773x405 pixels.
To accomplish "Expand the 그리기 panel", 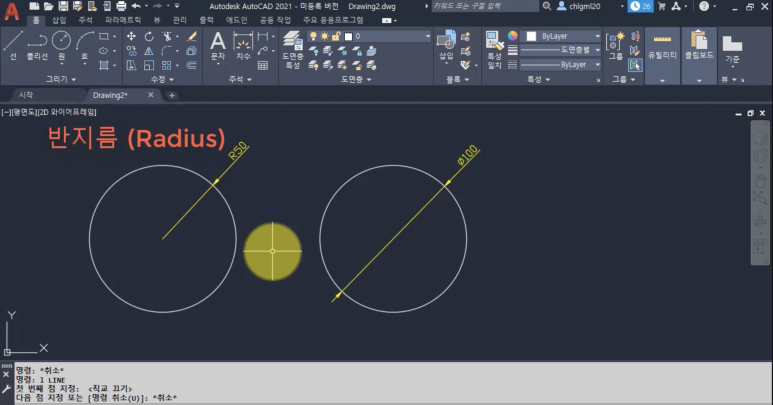I will click(x=61, y=79).
